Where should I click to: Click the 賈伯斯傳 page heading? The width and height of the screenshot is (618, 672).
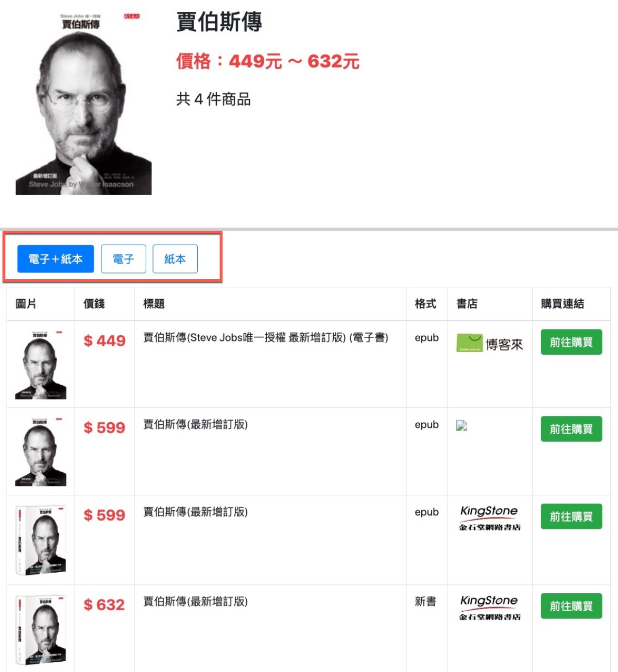pyautogui.click(x=219, y=22)
